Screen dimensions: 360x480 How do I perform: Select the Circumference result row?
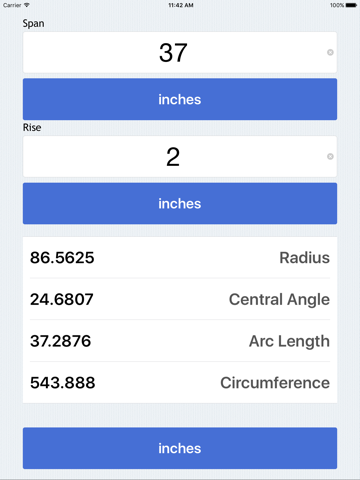[180, 382]
